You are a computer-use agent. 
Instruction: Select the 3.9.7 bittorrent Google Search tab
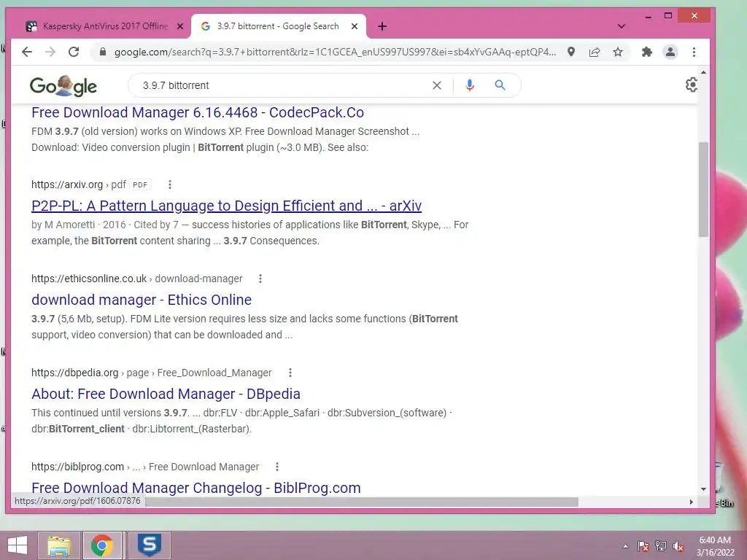pyautogui.click(x=278, y=26)
